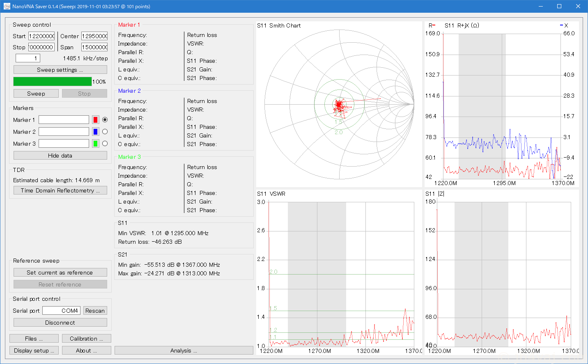Click the blue Marker 2 panel heading
Screen dimensions: 588x364
(129, 91)
